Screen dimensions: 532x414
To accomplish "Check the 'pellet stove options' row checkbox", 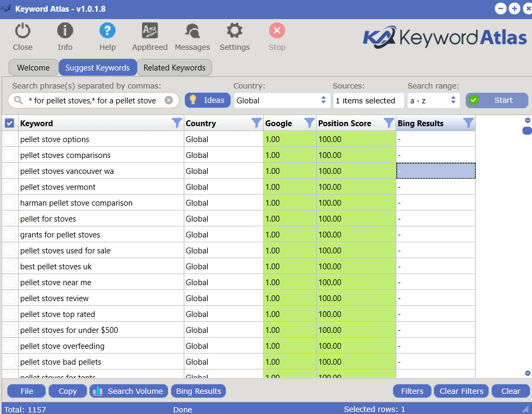I will tap(8, 139).
